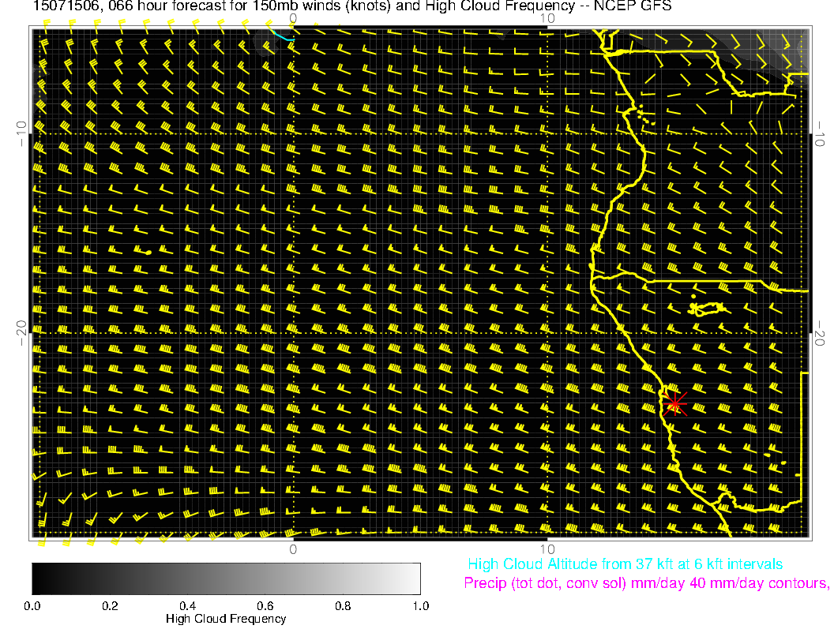Click the red asterisk marker on the coastline

[674, 403]
